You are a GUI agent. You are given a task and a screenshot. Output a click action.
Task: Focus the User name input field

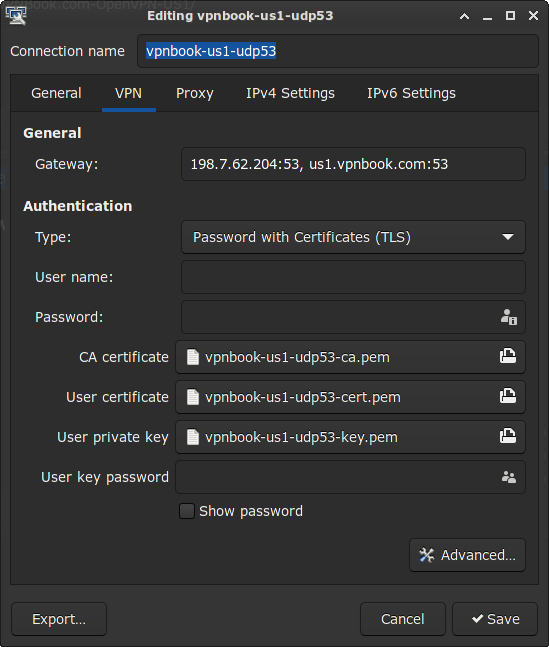353,277
